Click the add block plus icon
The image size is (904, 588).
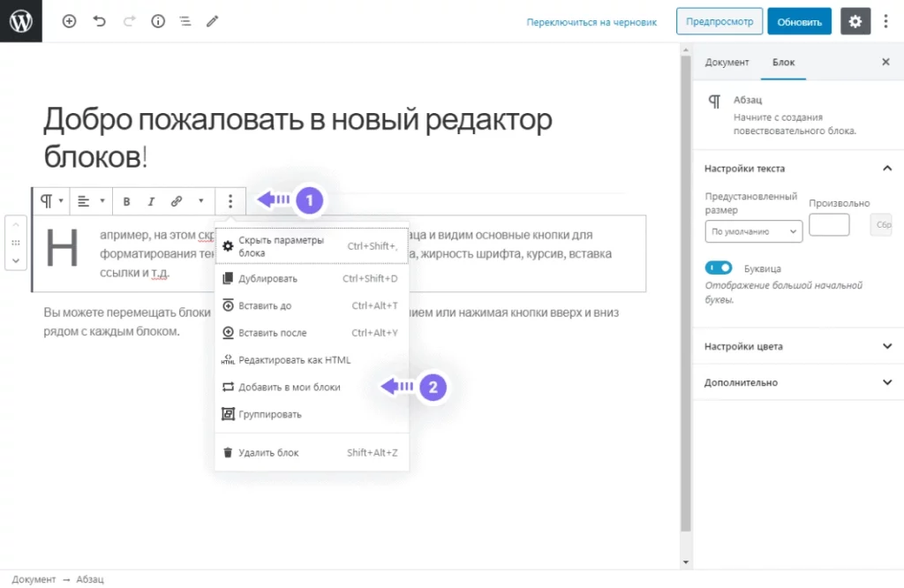coord(69,21)
